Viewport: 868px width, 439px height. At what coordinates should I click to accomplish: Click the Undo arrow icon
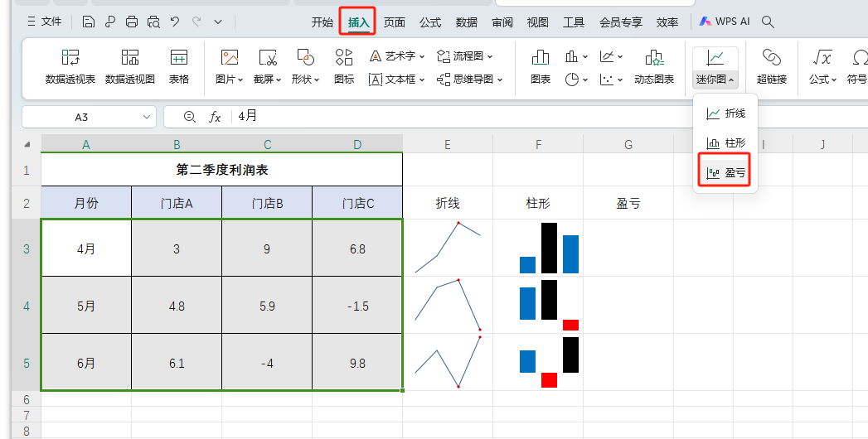click(x=175, y=22)
